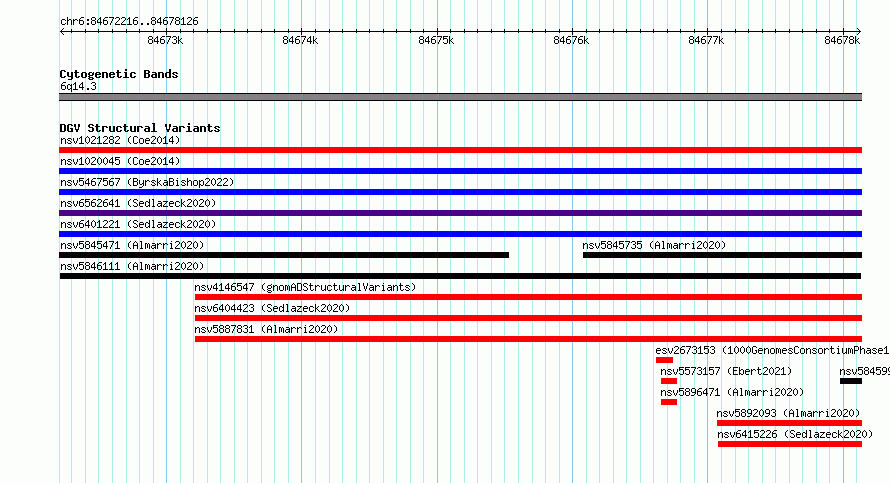Click the nsv5887831 (Almarri2020) label
890x483 pixels.
[x=266, y=329]
